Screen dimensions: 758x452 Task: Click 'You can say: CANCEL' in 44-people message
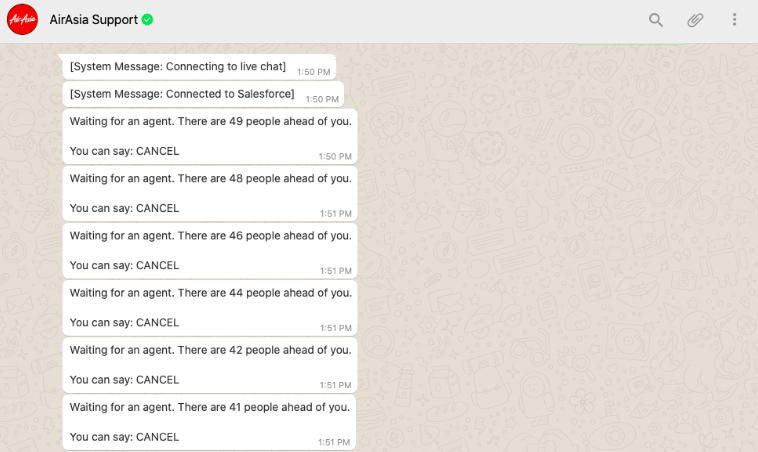click(124, 322)
